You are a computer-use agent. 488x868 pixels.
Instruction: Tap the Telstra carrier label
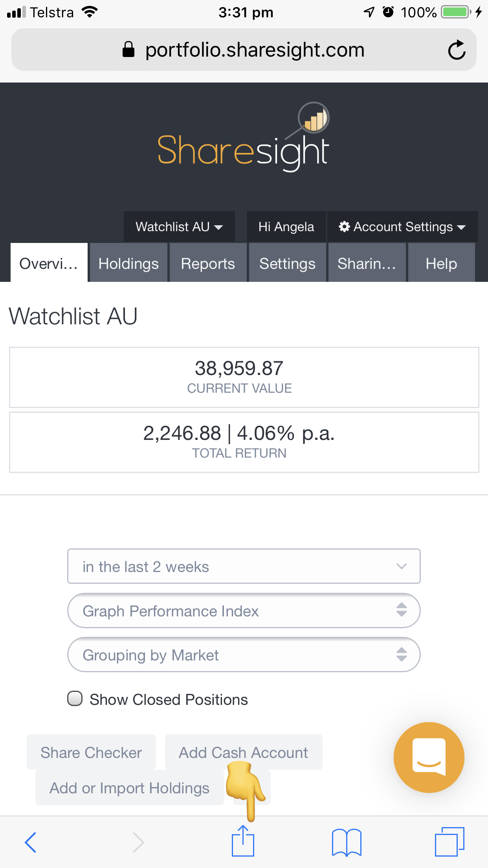point(52,12)
